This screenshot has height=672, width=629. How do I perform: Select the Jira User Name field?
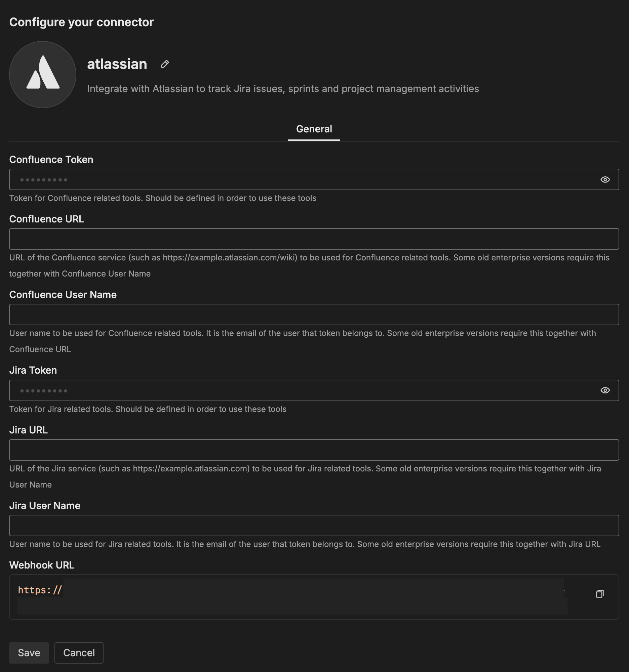pyautogui.click(x=314, y=526)
